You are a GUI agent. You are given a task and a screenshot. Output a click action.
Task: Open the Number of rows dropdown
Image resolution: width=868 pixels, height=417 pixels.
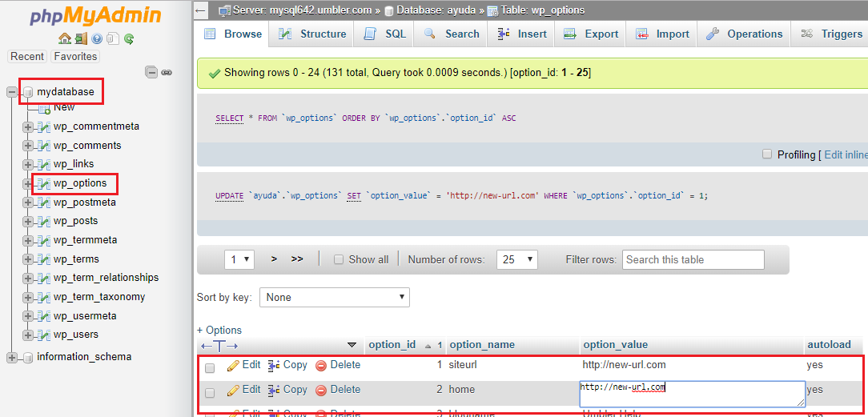coord(517,259)
